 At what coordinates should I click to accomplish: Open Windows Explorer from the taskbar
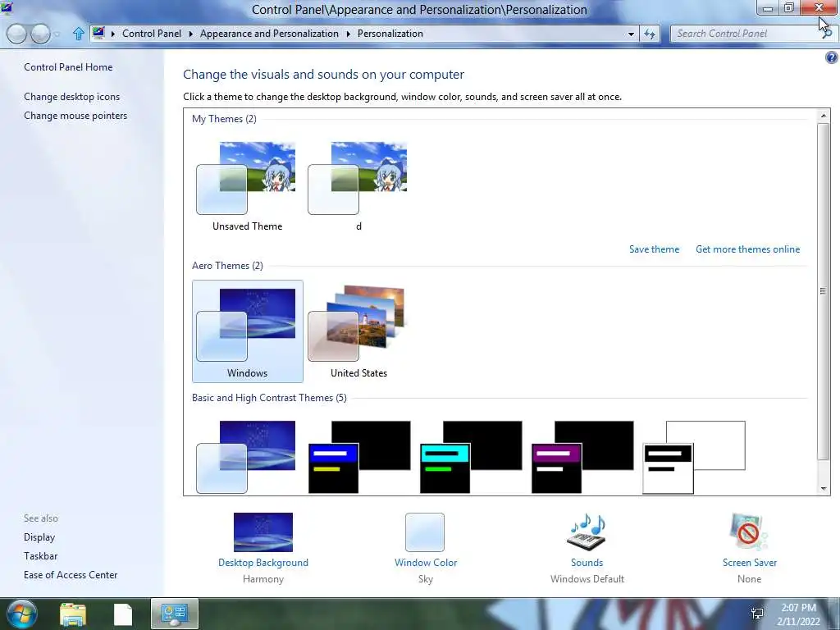pyautogui.click(x=73, y=614)
